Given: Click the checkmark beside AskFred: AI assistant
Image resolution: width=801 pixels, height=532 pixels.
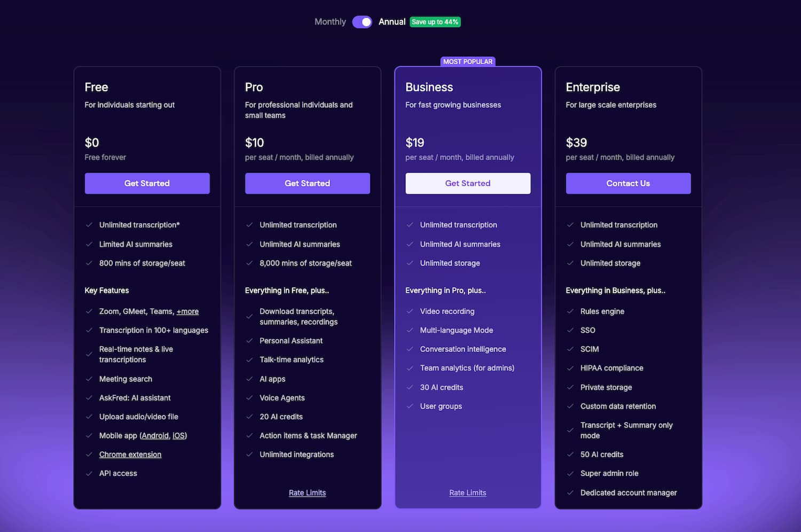Looking at the screenshot, I should coord(89,398).
